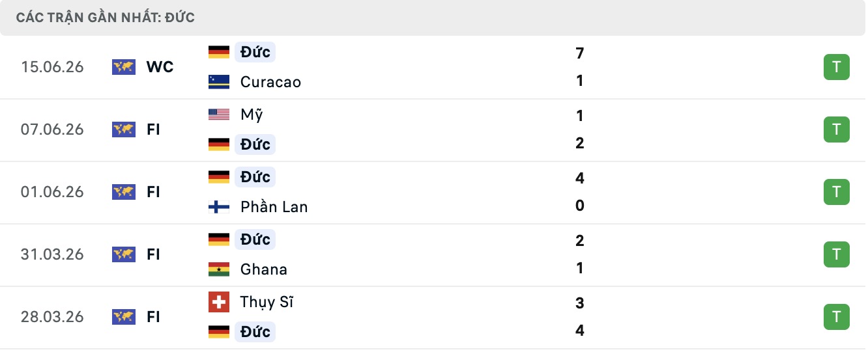This screenshot has height=354, width=868.
Task: Click the Ghana flag icon
Action: coord(219,269)
